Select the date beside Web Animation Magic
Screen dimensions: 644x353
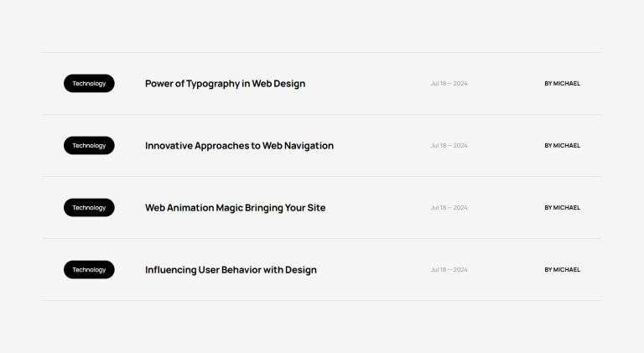[449, 208]
